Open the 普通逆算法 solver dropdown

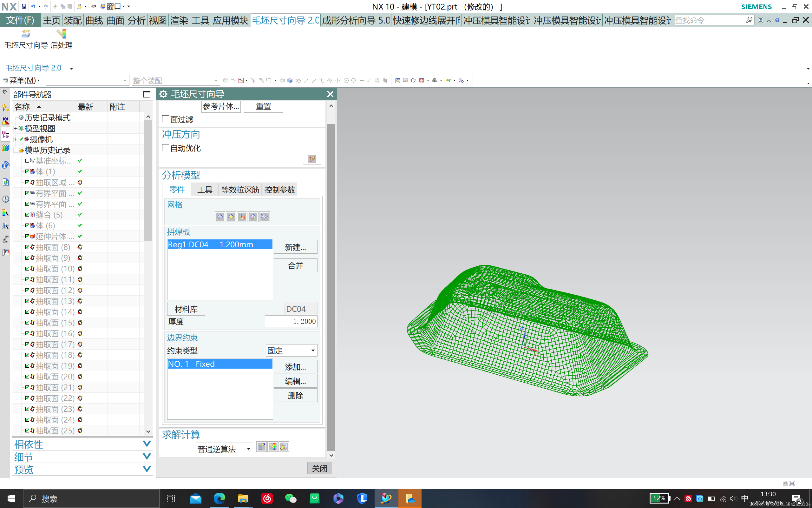pyautogui.click(x=224, y=449)
